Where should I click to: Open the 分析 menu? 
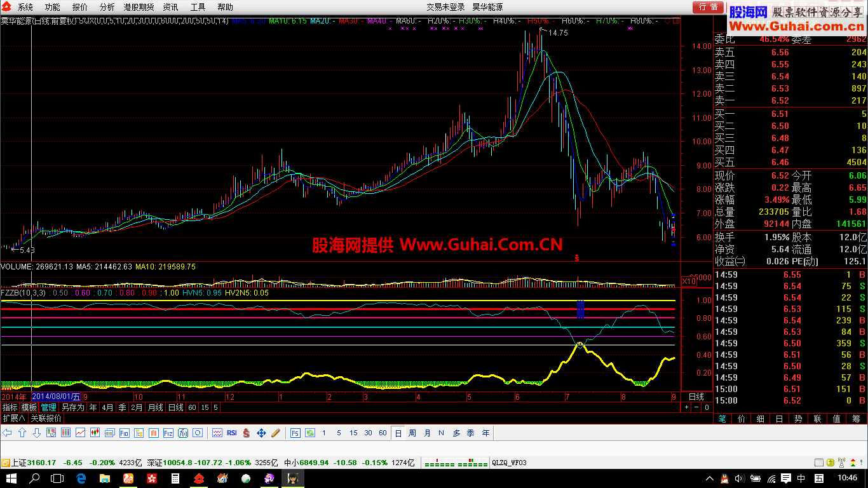[107, 7]
